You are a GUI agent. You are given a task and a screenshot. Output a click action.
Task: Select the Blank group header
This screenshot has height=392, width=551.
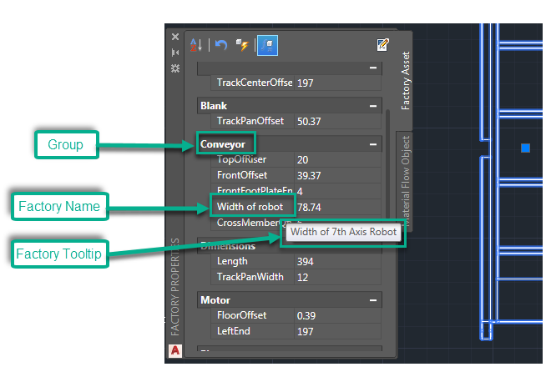point(290,106)
